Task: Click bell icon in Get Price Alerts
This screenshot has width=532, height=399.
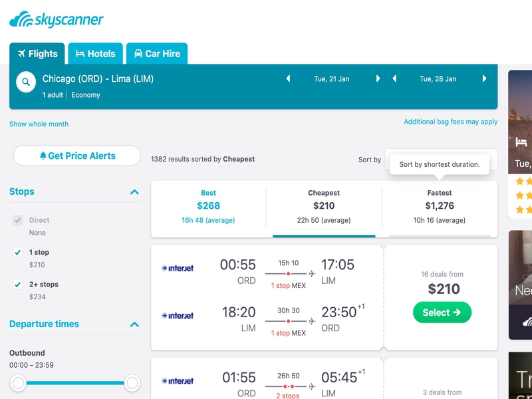Action: [43, 156]
